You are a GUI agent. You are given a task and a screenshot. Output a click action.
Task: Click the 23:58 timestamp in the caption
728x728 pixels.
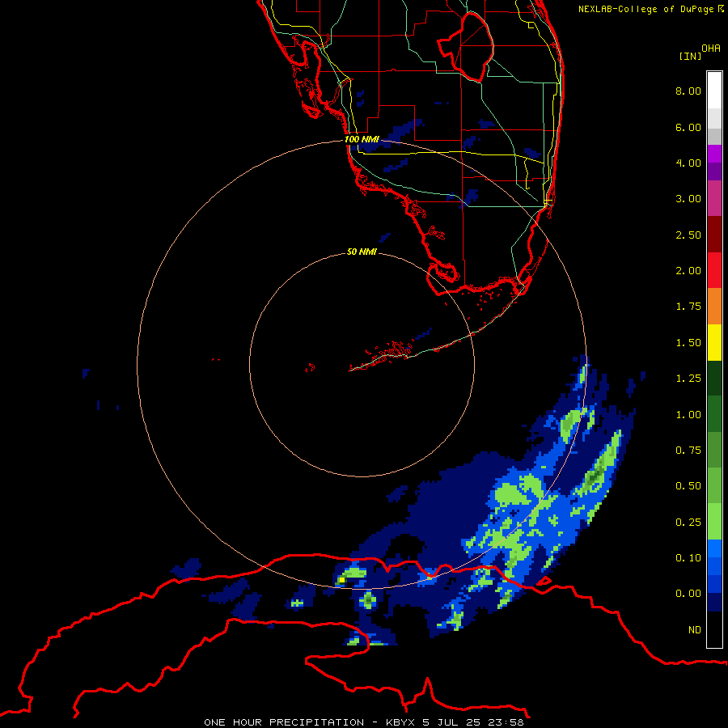pyautogui.click(x=505, y=722)
